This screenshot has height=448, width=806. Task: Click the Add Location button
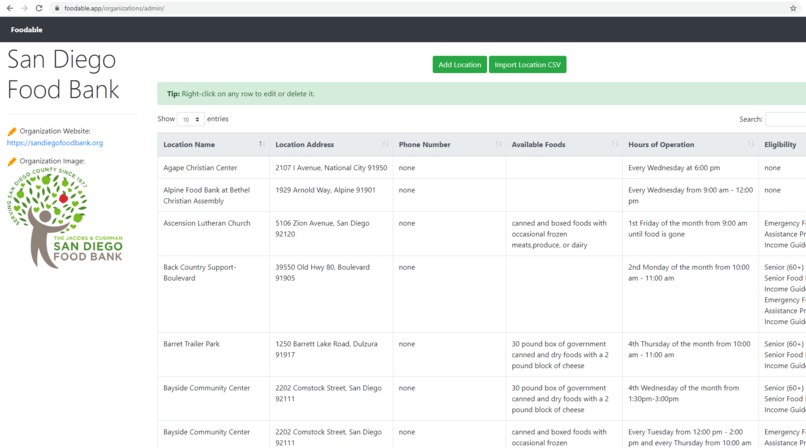[x=460, y=65]
